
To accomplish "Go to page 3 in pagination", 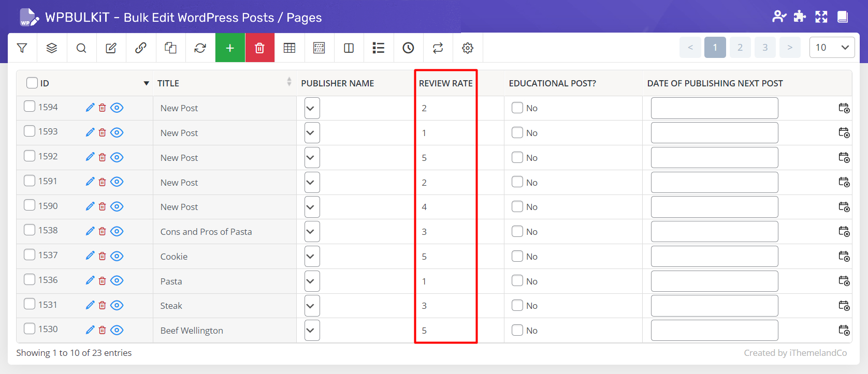I will [765, 48].
